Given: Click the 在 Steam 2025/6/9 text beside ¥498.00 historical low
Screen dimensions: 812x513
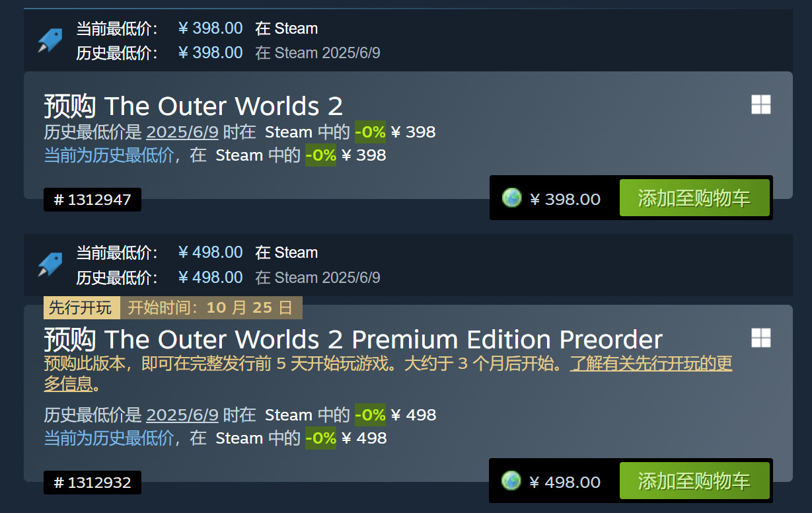Looking at the screenshot, I should point(318,278).
